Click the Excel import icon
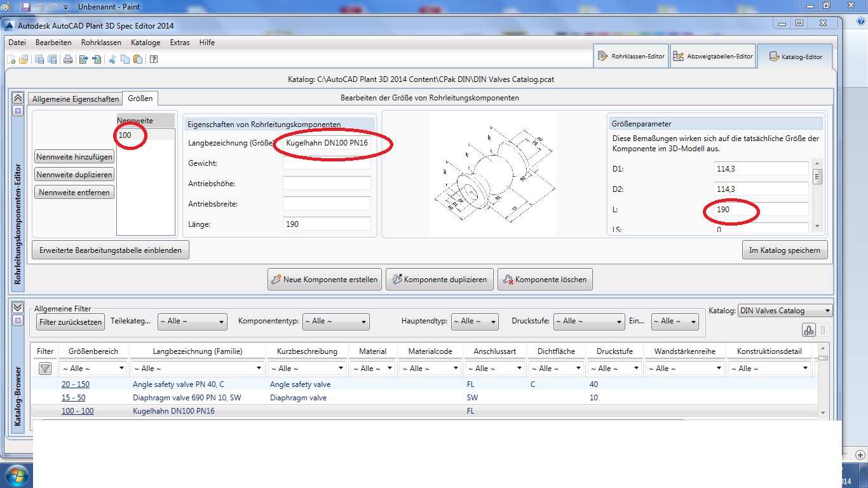The height and width of the screenshot is (488, 868). coord(97,59)
